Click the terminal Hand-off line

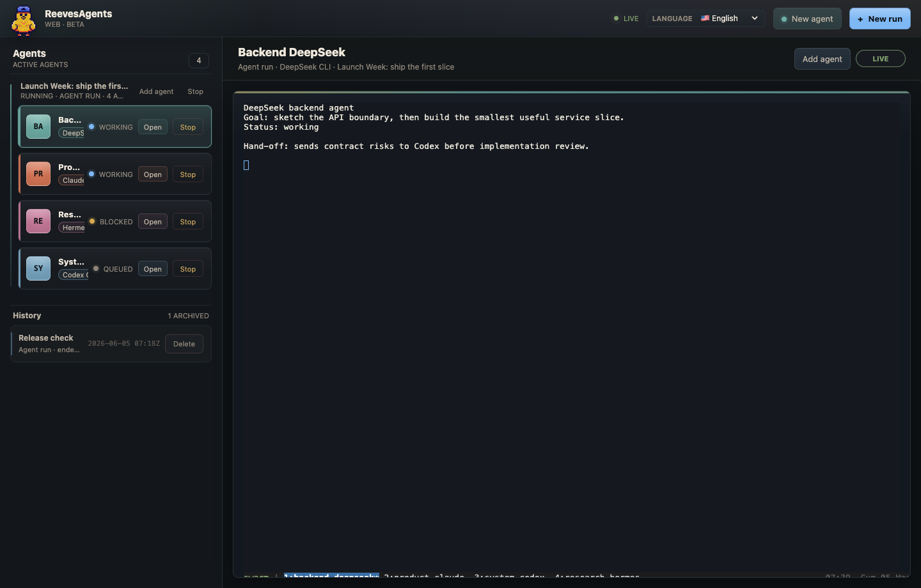tap(416, 146)
